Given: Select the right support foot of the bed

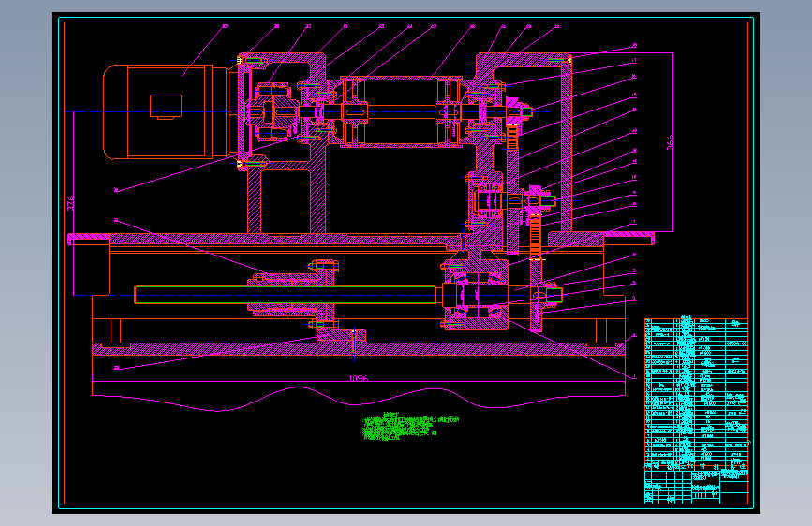Looking at the screenshot, I should 601,332.
